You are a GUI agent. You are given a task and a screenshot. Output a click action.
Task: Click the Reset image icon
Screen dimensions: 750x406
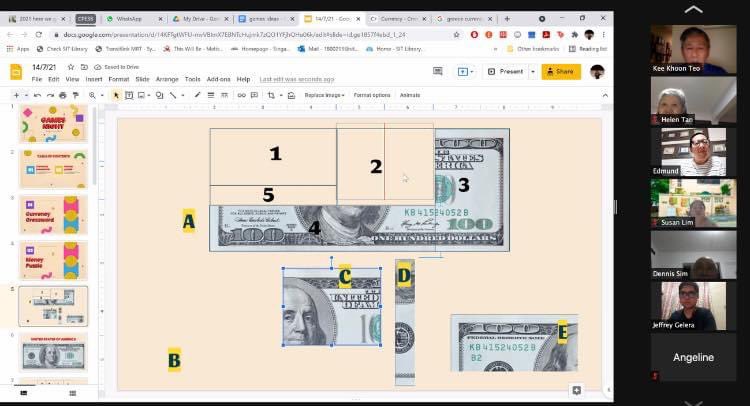tap(291, 95)
